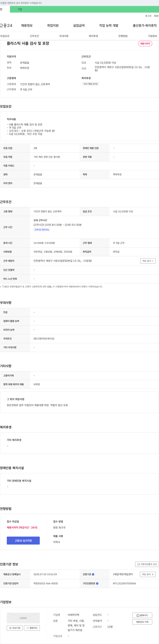The image size is (159, 644).
Task: Click the 로그인 link
Action: pyautogui.click(x=148, y=16)
